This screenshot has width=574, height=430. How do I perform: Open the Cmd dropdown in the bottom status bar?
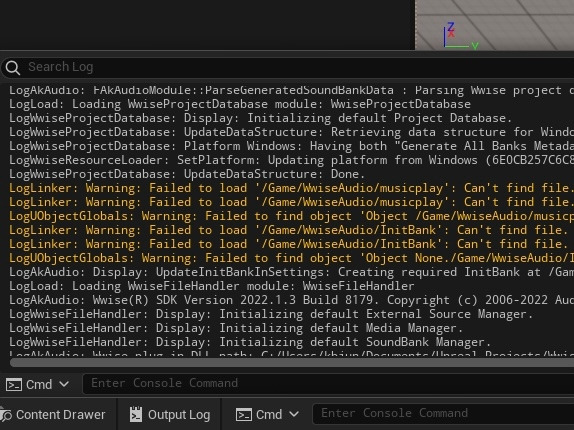267,415
